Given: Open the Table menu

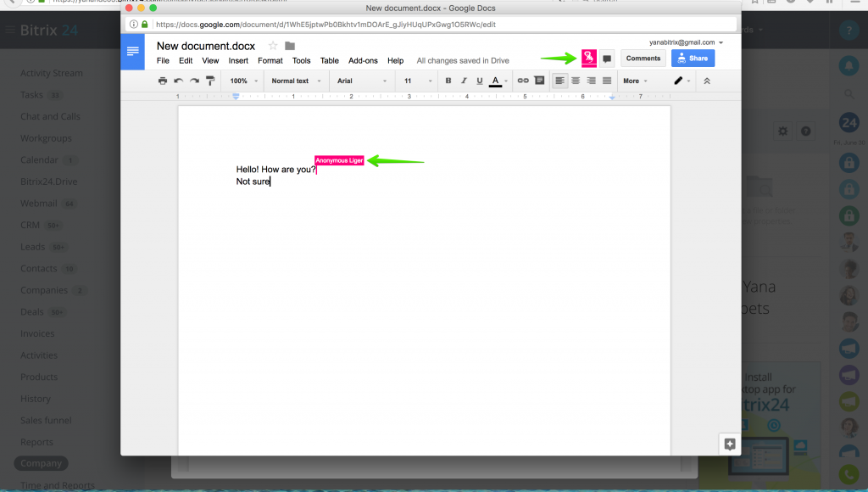Looking at the screenshot, I should 330,61.
